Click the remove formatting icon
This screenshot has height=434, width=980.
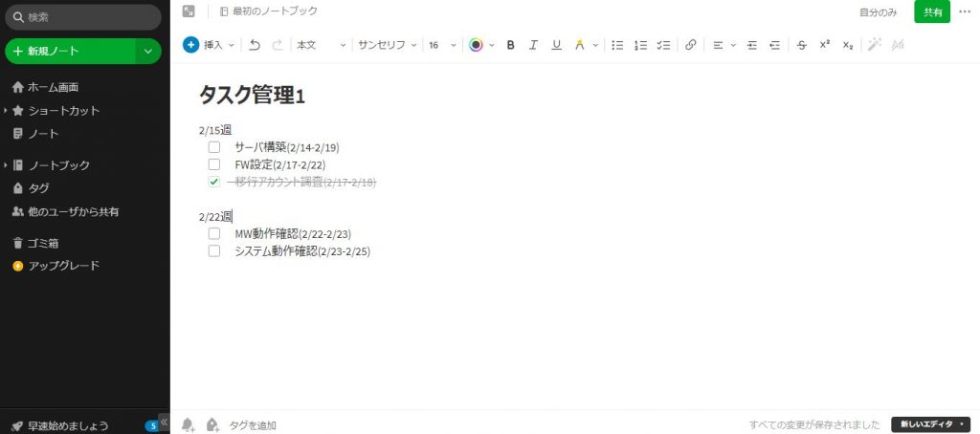[898, 45]
